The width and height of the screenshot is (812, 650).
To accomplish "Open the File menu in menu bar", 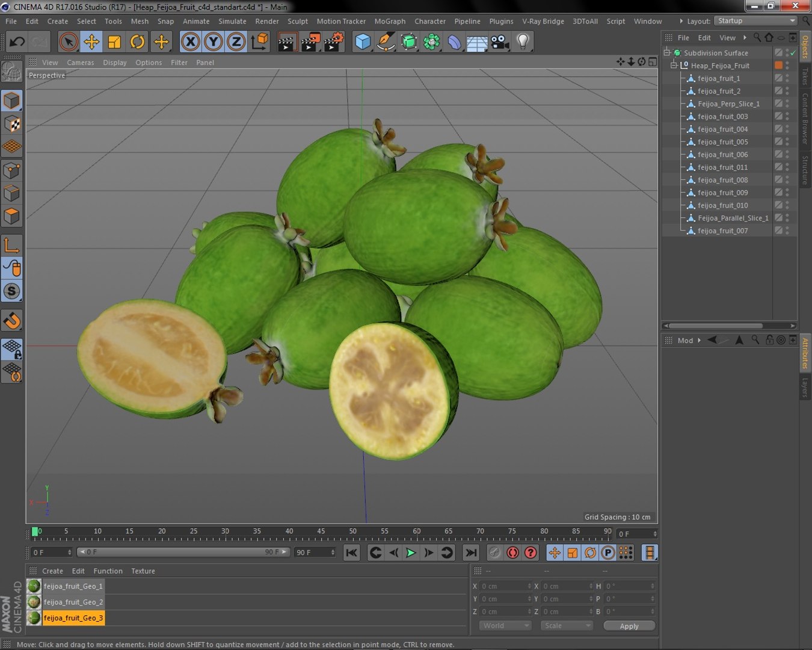I will 11,21.
